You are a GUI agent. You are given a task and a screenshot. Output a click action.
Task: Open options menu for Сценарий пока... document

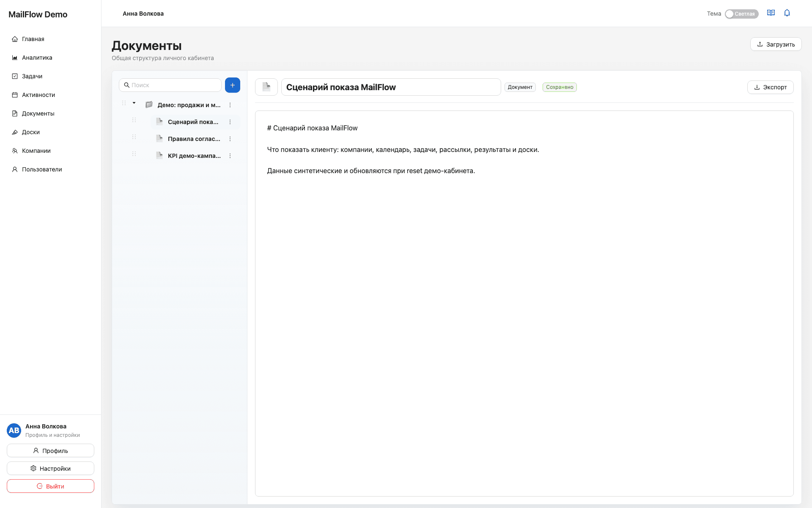[230, 122]
